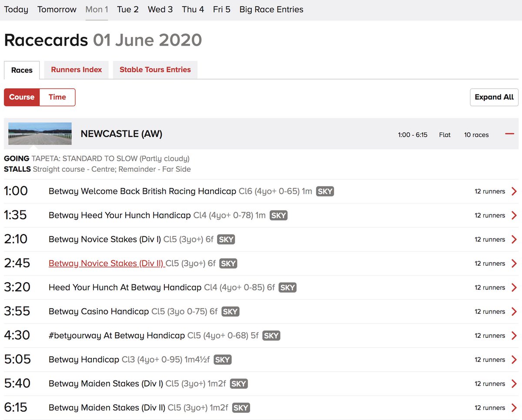Viewport: 522px width, 420px height.
Task: Go to Tomorrow's racecards
Action: pyautogui.click(x=57, y=10)
